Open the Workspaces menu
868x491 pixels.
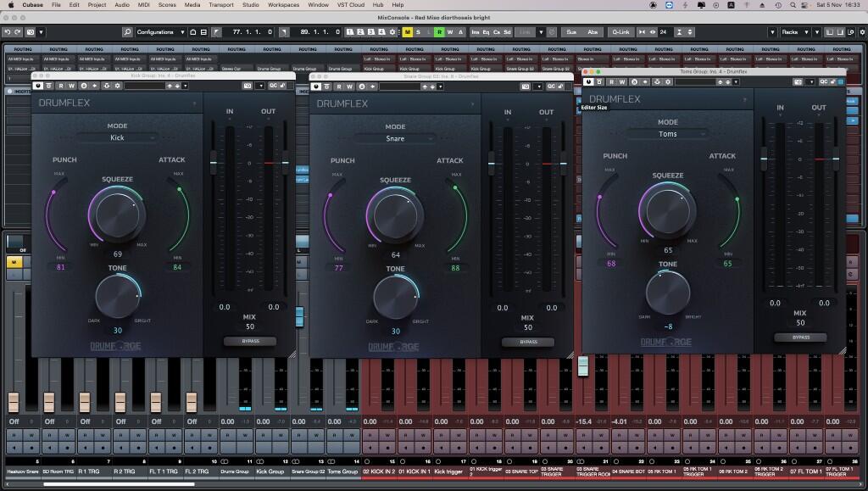pyautogui.click(x=283, y=4)
